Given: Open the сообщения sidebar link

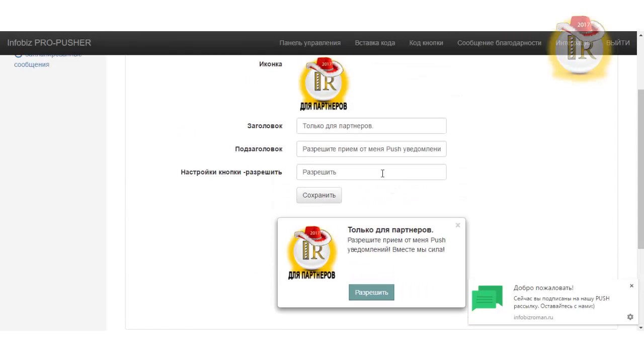Looking at the screenshot, I should coord(32,64).
